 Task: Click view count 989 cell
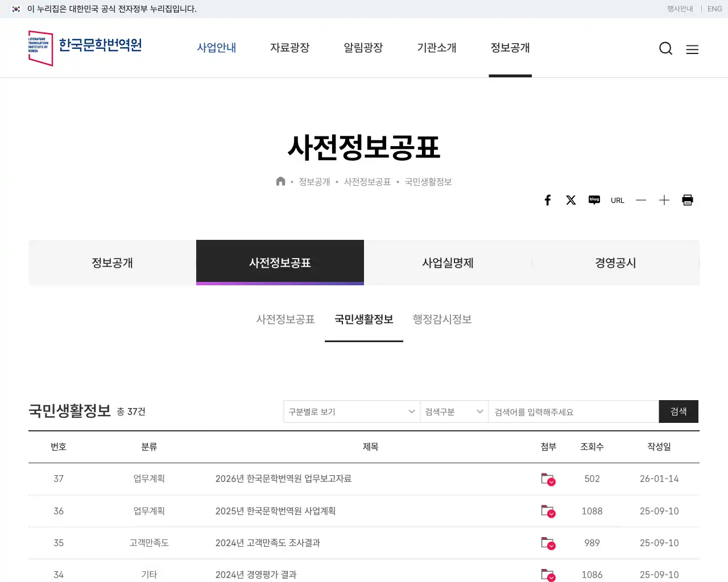(x=592, y=543)
